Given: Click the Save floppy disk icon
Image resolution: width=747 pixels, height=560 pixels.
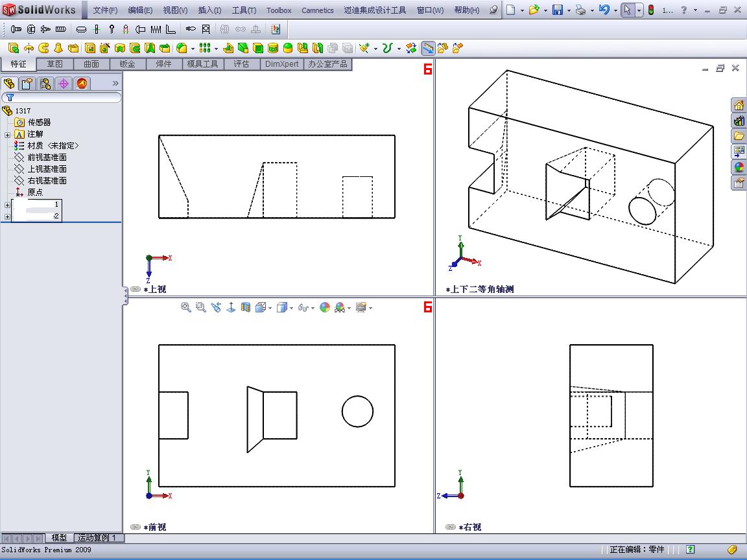Looking at the screenshot, I should point(558,10).
